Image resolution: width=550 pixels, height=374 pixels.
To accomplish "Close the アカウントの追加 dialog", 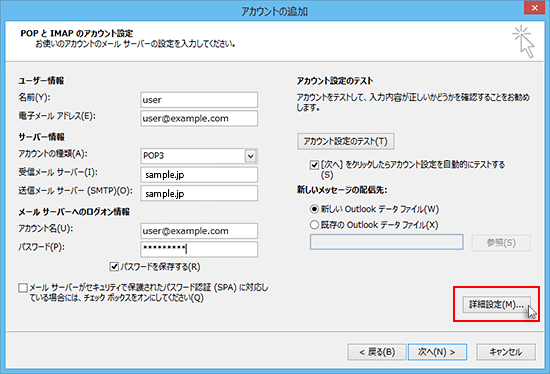I will (534, 8).
